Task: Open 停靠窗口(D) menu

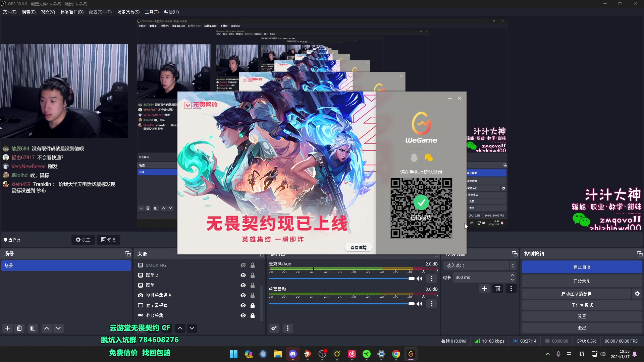Action: 72,12
